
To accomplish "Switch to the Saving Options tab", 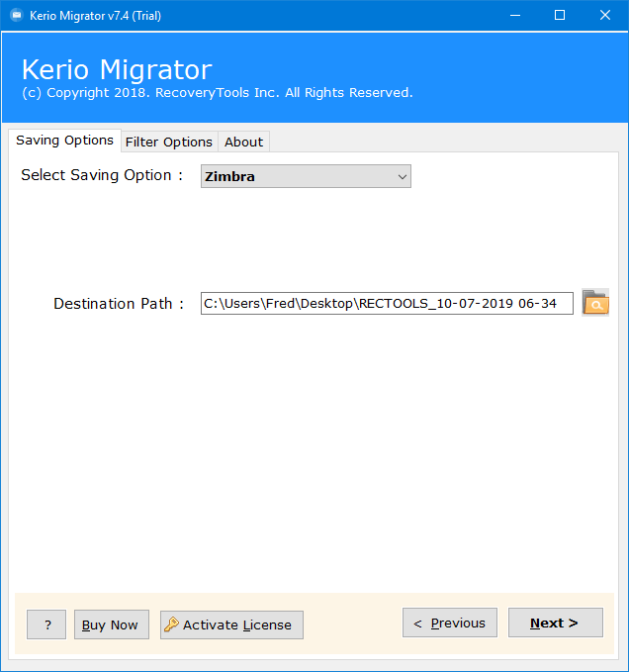I will pyautogui.click(x=64, y=141).
